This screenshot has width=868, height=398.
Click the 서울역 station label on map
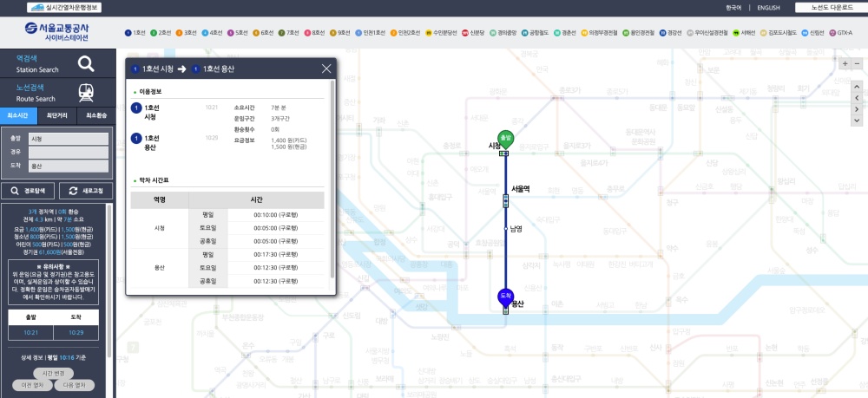point(520,189)
